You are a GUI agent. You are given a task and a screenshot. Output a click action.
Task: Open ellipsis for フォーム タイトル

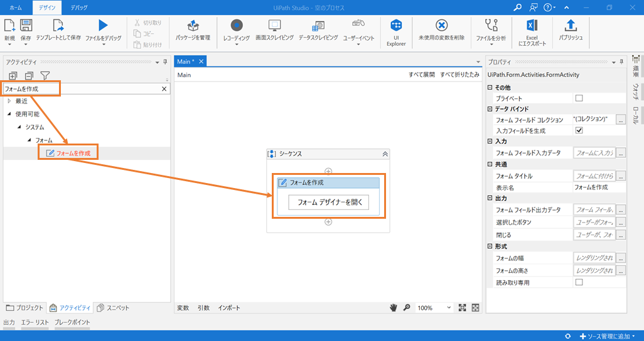point(621,176)
